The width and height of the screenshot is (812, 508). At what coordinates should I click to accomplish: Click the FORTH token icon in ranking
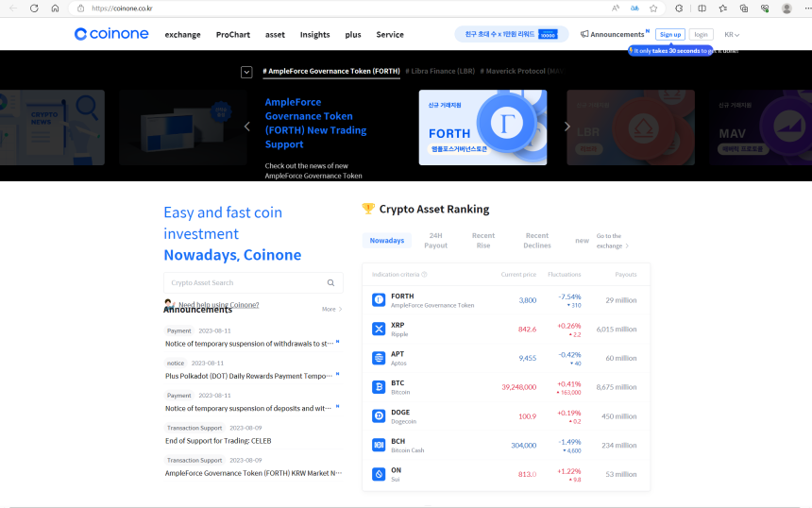pyautogui.click(x=379, y=299)
